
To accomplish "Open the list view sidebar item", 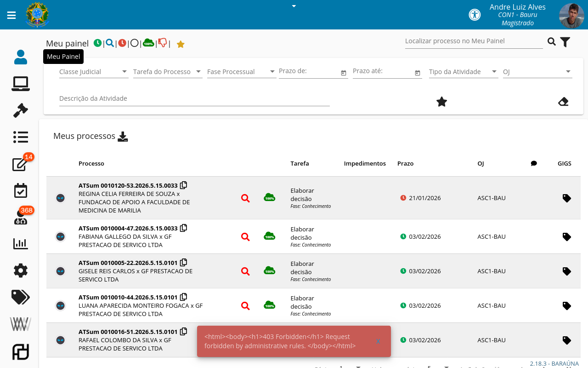I will pyautogui.click(x=21, y=137).
